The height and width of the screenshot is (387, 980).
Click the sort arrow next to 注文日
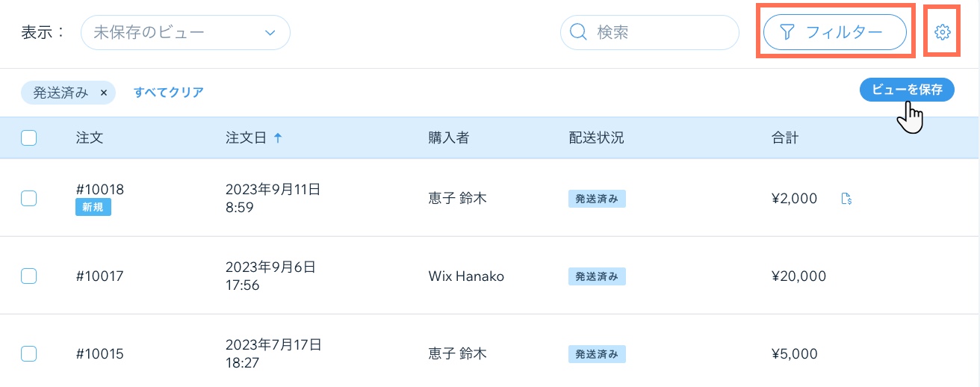pos(278,137)
